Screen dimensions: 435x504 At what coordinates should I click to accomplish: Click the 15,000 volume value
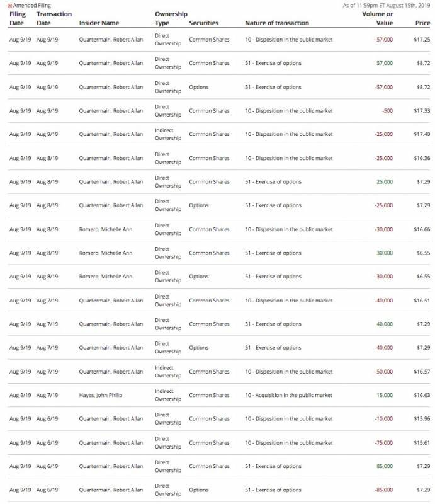click(x=384, y=395)
